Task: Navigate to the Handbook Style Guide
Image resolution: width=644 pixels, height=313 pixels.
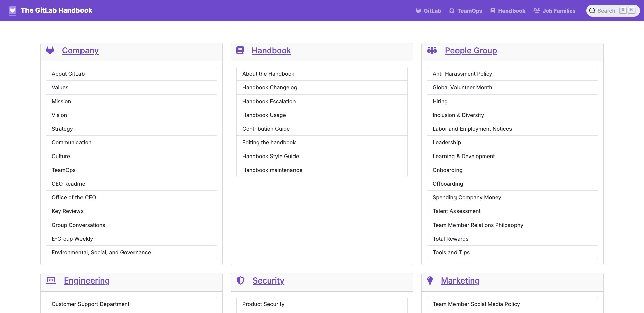Action: click(270, 156)
